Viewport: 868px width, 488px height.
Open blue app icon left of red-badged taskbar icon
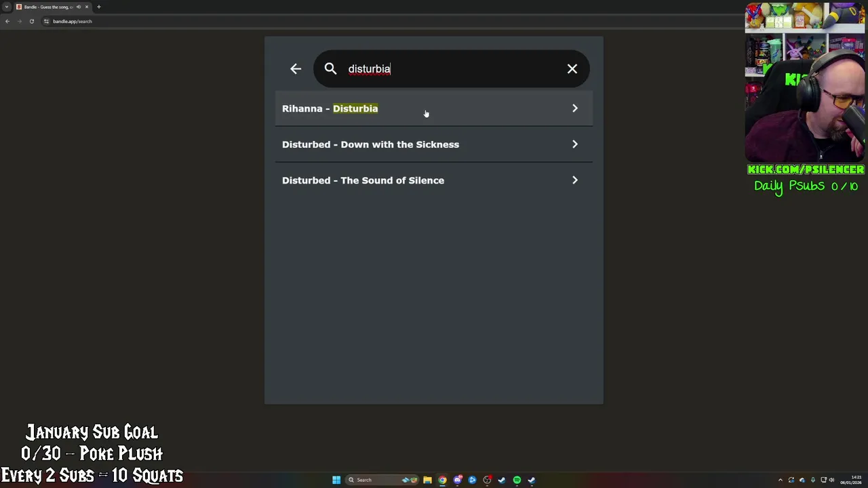click(x=472, y=480)
